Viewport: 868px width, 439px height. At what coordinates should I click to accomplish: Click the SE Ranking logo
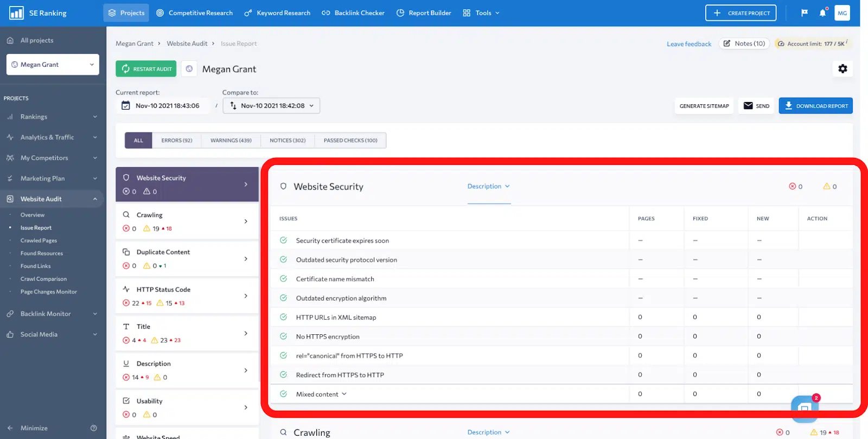[38, 13]
